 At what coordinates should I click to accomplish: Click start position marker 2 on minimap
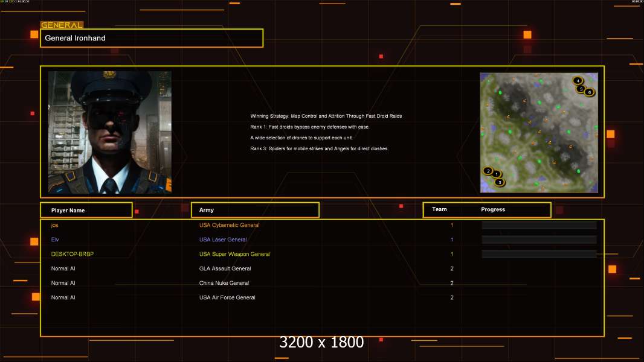488,171
